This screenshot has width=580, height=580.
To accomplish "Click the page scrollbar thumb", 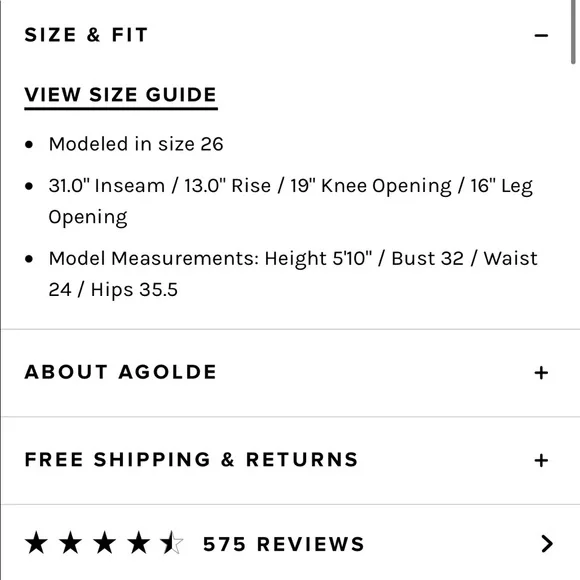I will click(x=573, y=32).
